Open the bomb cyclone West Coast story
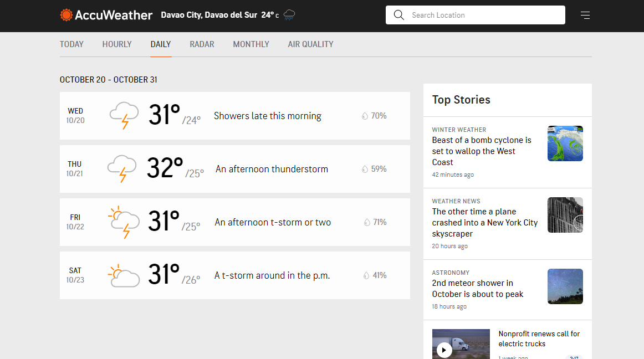 pyautogui.click(x=481, y=151)
